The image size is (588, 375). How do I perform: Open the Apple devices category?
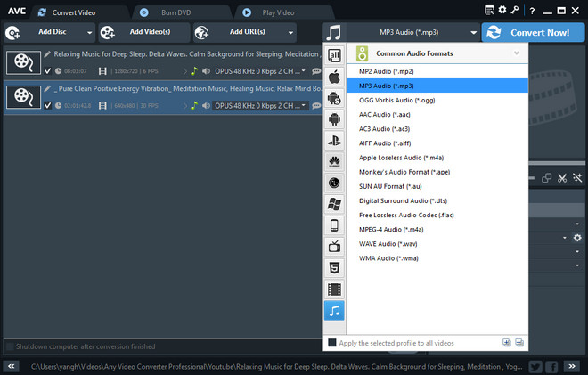334,77
